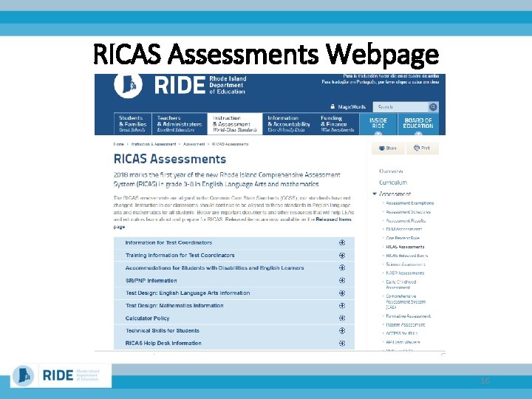Open Assessment Schedules sidebar link

(408, 212)
